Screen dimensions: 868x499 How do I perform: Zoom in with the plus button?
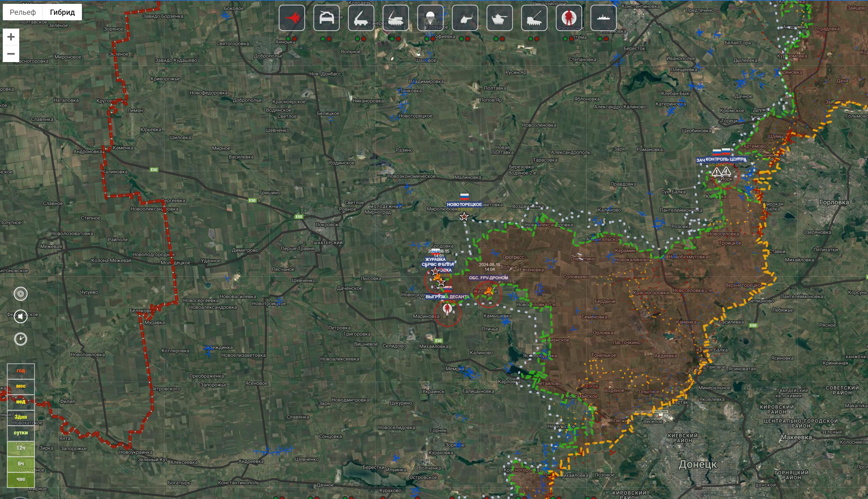(11, 37)
